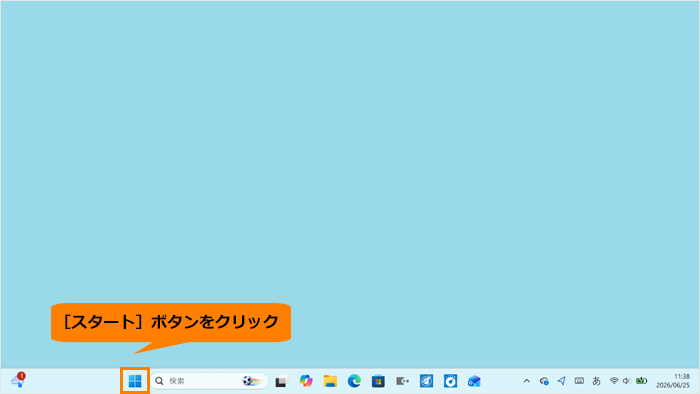Launch the blue Outlook mail app
This screenshot has height=394, width=700.
[x=474, y=381]
